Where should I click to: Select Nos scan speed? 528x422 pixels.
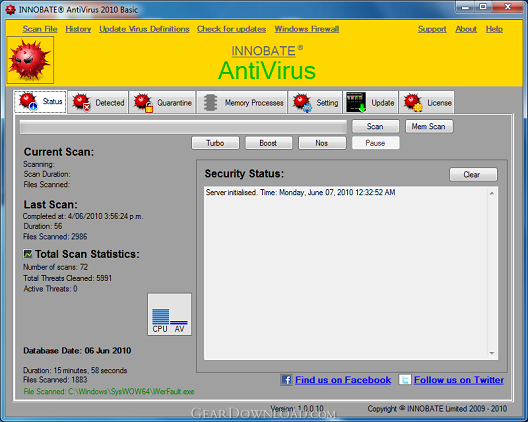pos(322,143)
